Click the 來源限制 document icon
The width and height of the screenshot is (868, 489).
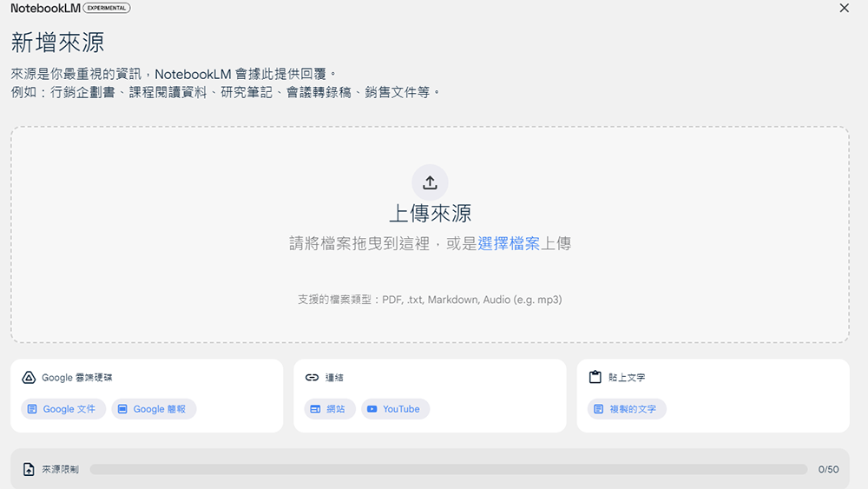29,469
